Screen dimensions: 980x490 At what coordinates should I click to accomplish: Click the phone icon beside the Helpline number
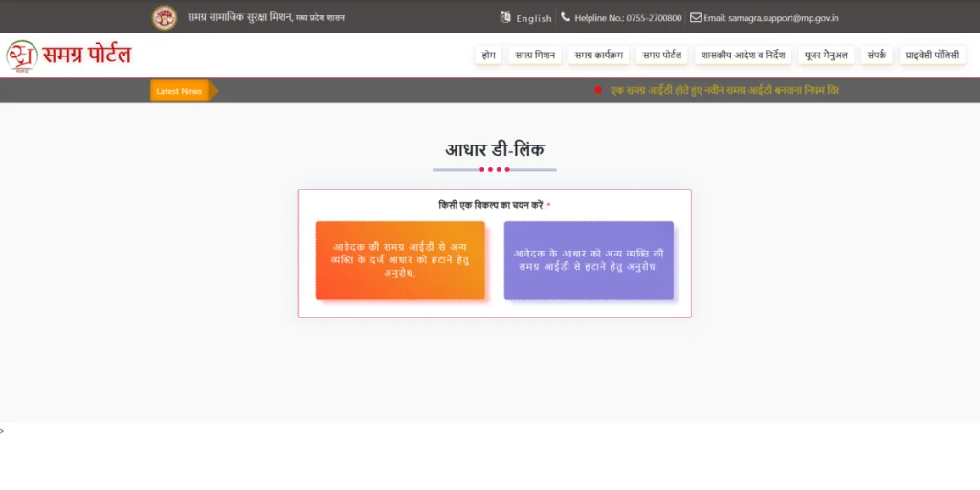566,17
